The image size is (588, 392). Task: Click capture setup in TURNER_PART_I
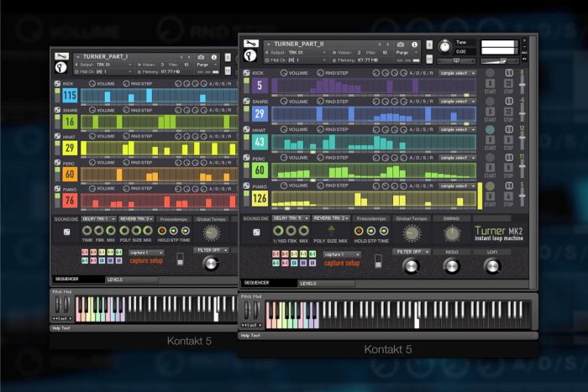click(146, 260)
